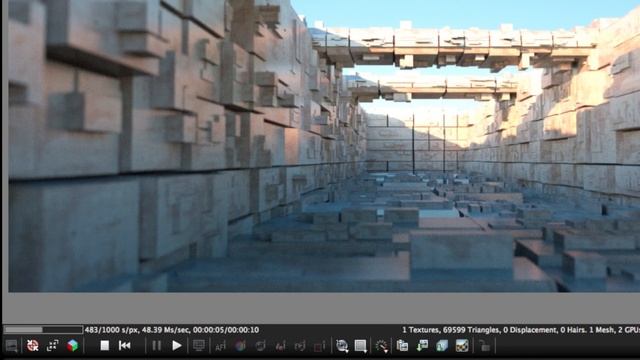Image resolution: width=640 pixels, height=360 pixels.
Task: Click the '483/1000 s/px' status text
Action: click(110, 330)
